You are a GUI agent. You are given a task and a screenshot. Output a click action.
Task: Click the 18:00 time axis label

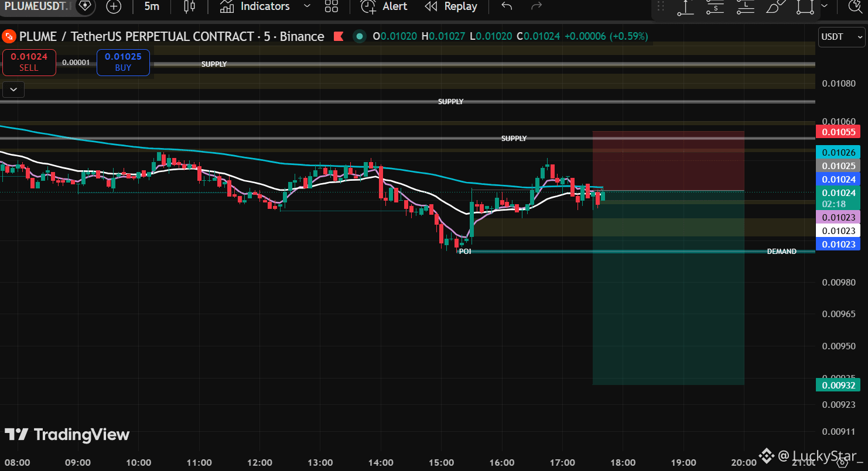pyautogui.click(x=623, y=462)
